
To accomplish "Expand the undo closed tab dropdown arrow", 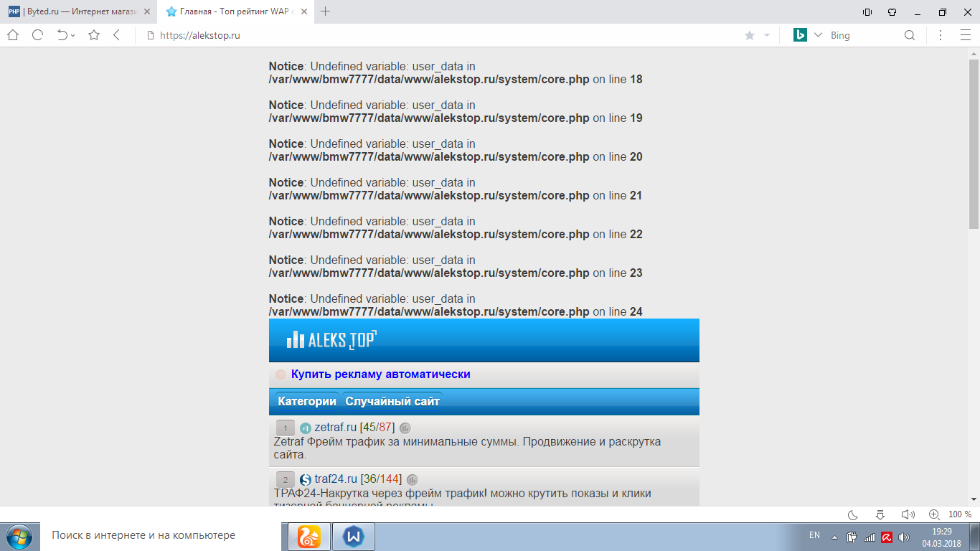I will coord(73,36).
